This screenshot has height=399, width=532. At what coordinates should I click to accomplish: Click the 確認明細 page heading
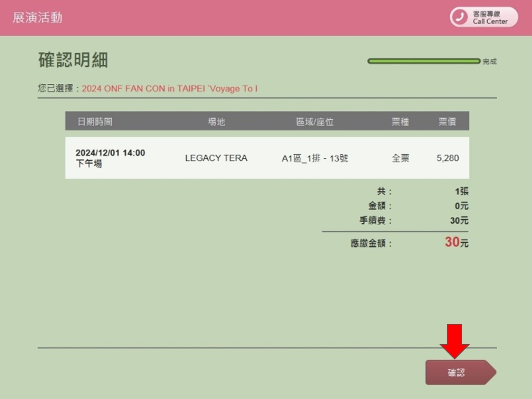click(73, 60)
